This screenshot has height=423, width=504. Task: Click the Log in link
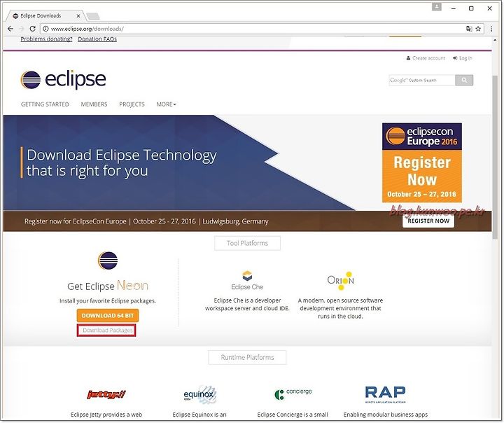pos(463,58)
